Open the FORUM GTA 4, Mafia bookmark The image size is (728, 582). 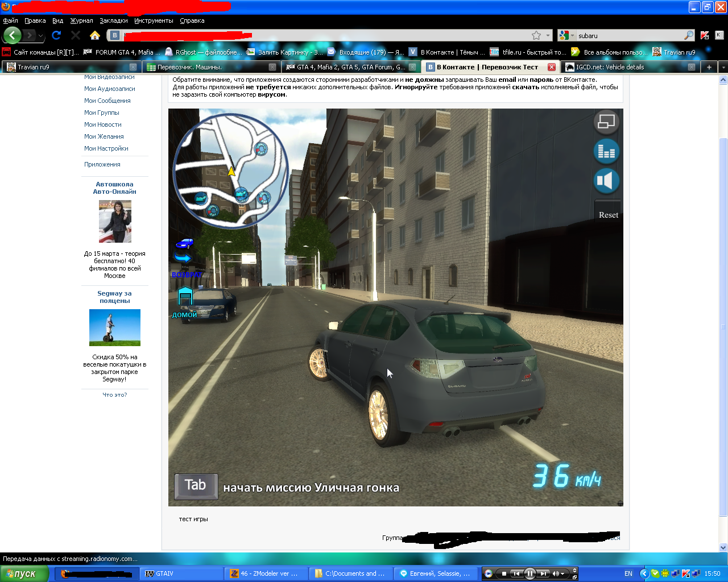[x=122, y=52]
